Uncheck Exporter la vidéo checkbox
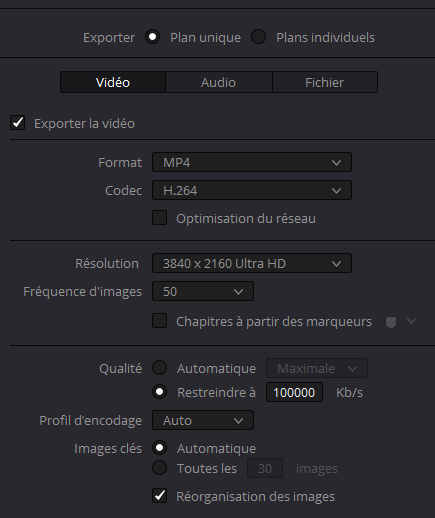 coord(18,123)
